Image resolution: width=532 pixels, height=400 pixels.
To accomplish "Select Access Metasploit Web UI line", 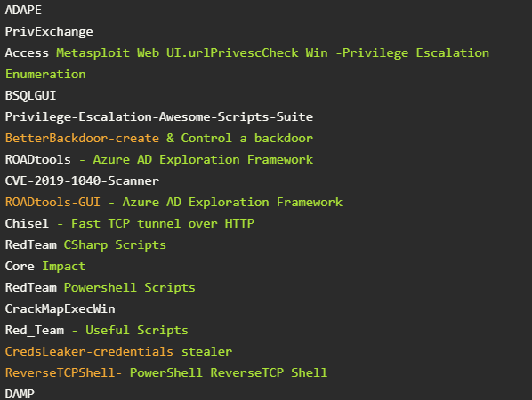I will coord(247,52).
